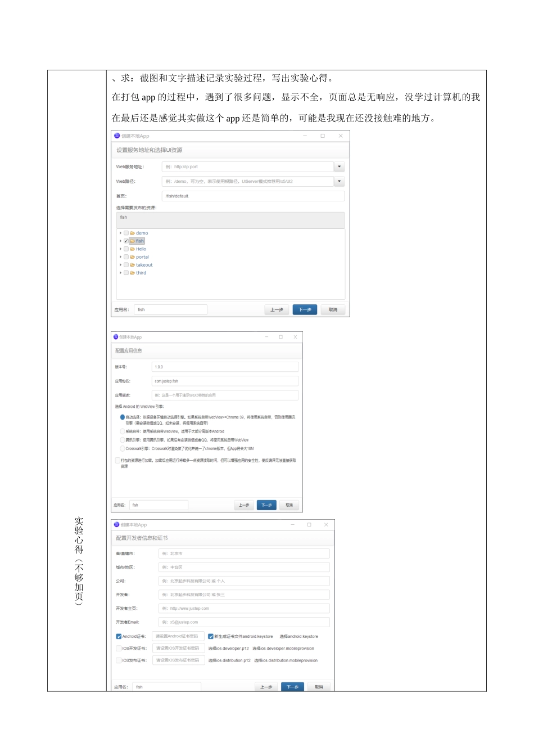Open the Web服务地址 dropdown arrow
534x756 pixels.
(339, 166)
